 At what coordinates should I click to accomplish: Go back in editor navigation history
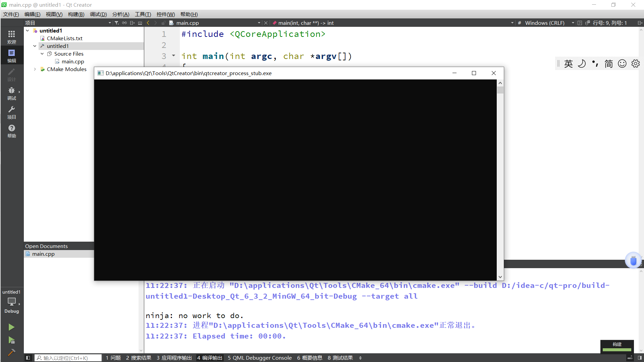point(148,23)
